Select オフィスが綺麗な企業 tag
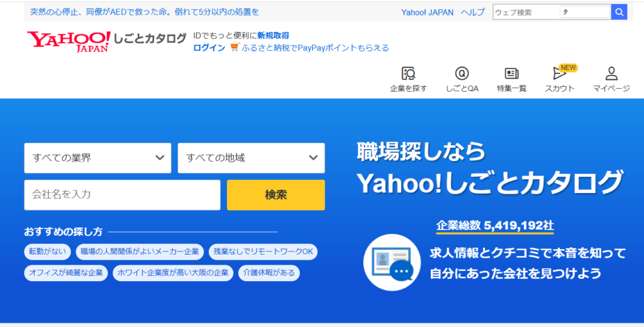644x327 pixels. click(x=66, y=273)
